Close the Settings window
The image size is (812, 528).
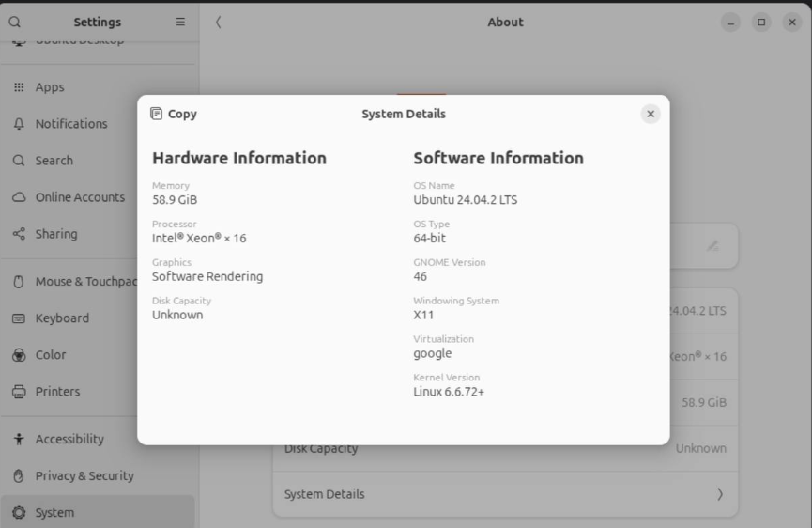[791, 23]
